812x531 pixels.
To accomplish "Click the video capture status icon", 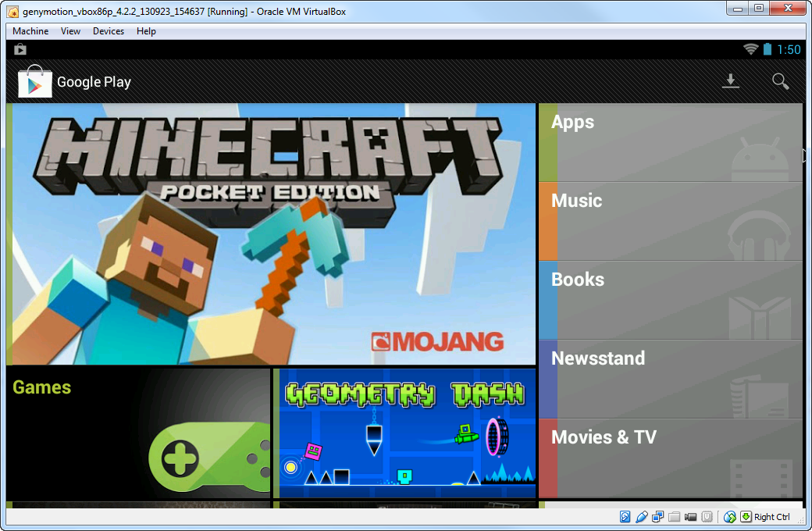I will 690,516.
